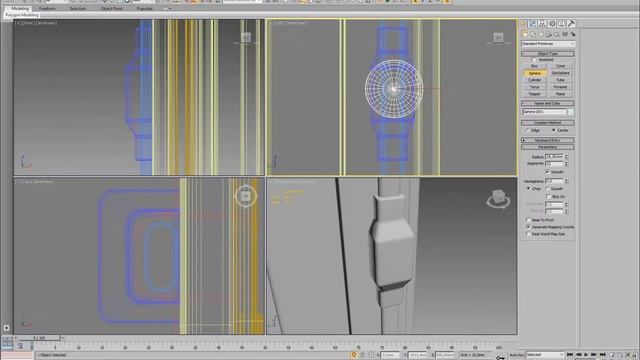Open the Freeform ribbon tab

click(x=47, y=9)
